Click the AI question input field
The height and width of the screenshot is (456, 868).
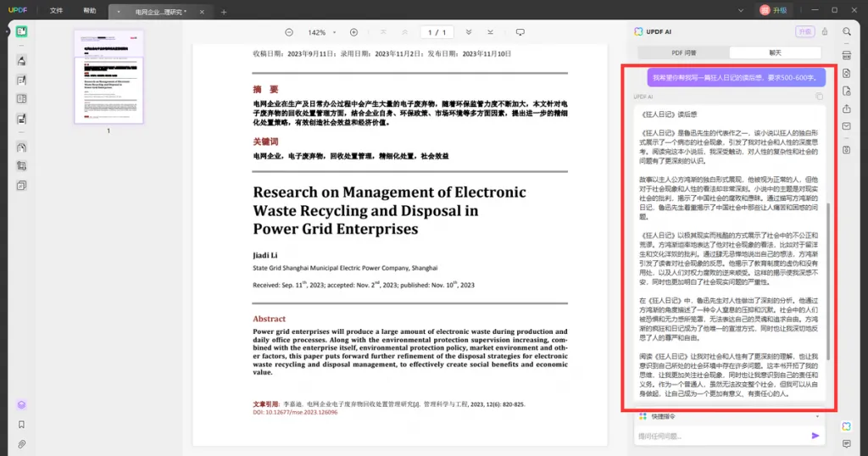coord(721,436)
